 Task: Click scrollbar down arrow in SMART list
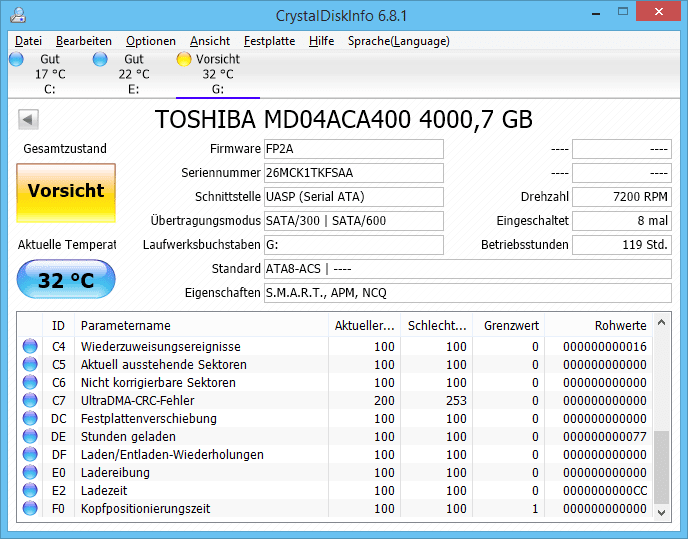pos(662,512)
